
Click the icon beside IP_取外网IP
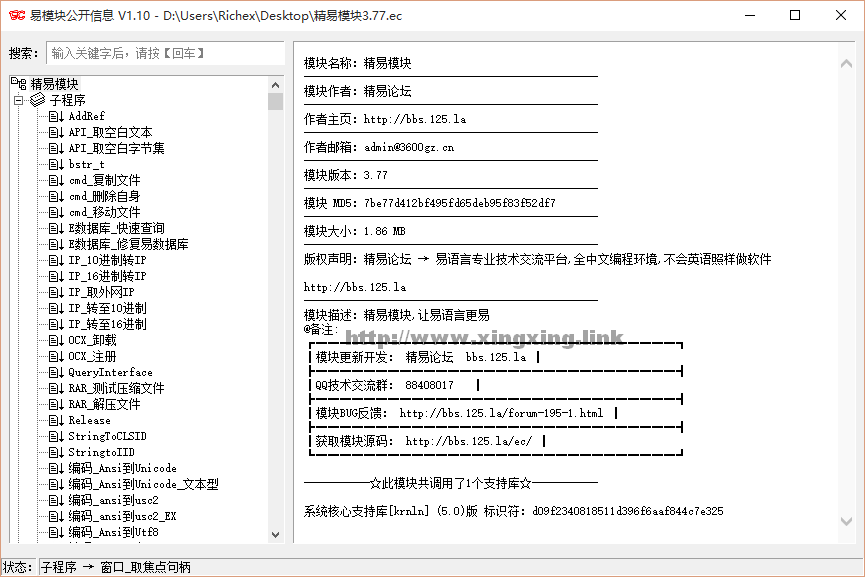point(56,292)
